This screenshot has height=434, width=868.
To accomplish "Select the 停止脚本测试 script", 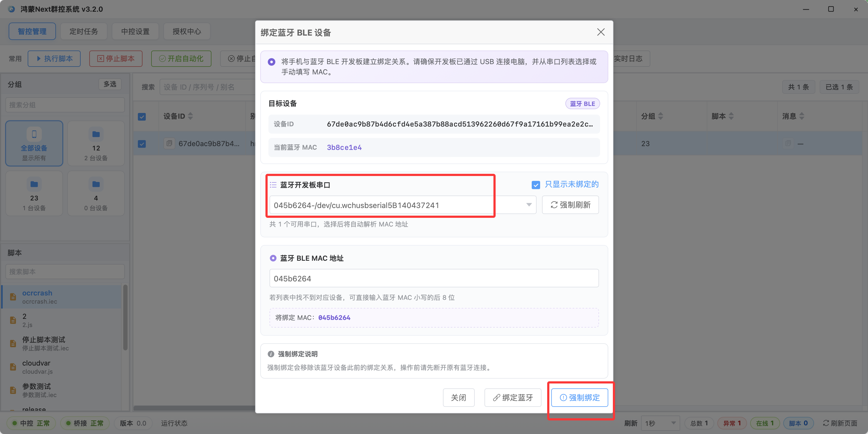I will 62,343.
